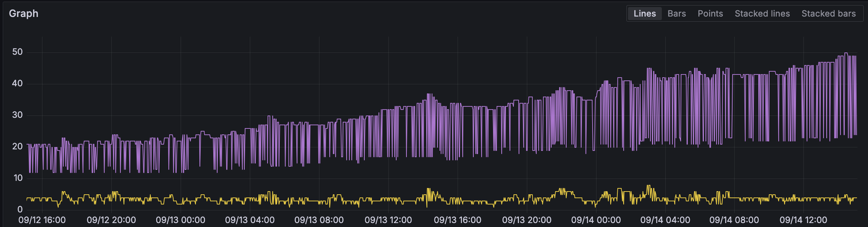
Task: Click the 09/13 12:00 time label
Action: pyautogui.click(x=388, y=220)
